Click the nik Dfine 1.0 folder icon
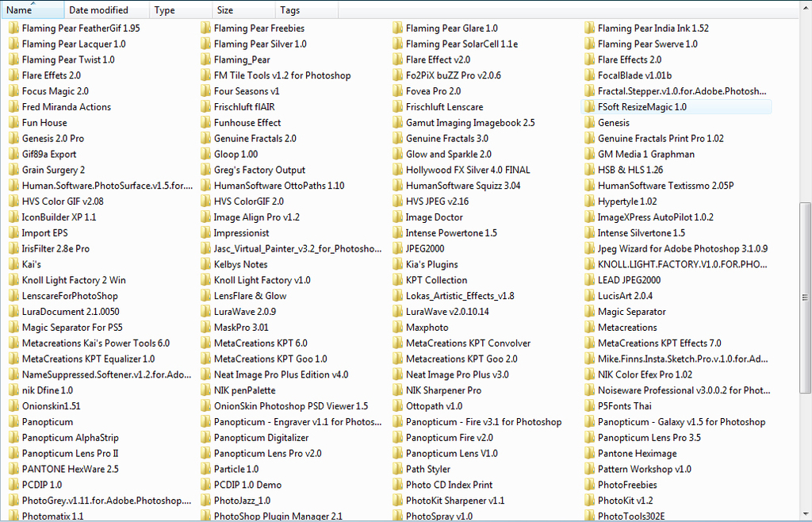 pos(14,390)
